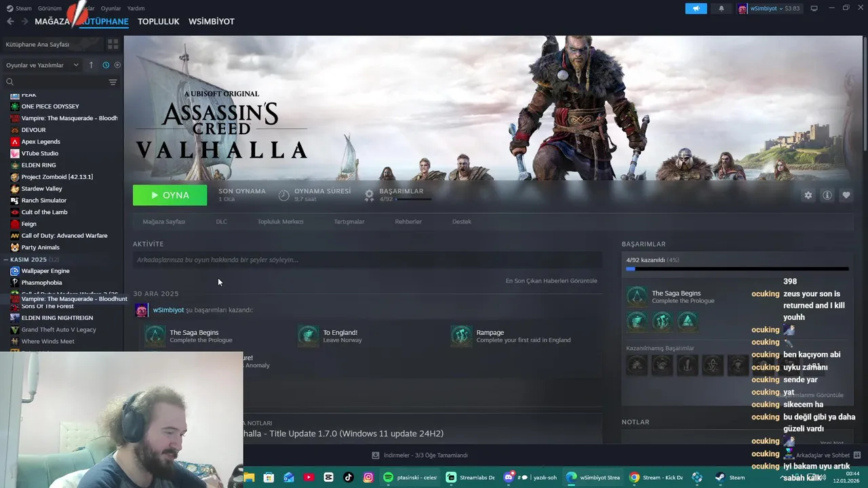
Task: Open the Görünüm menu
Action: (50, 9)
